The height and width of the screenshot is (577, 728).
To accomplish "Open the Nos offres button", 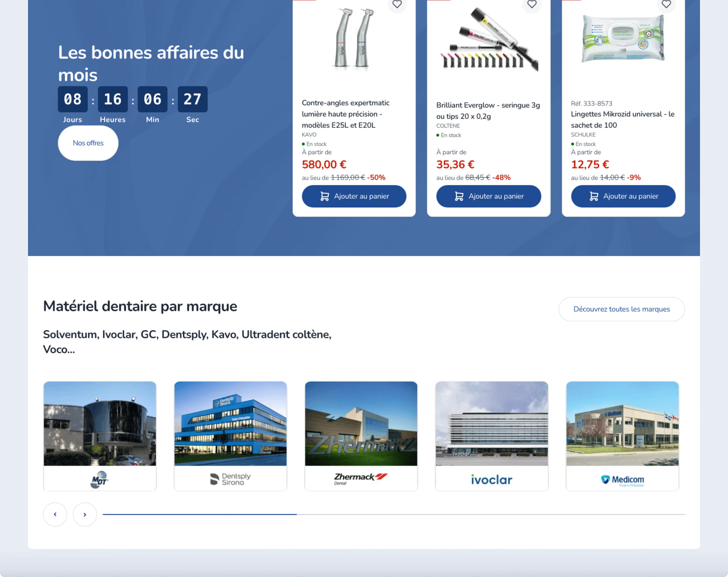I will pos(88,143).
